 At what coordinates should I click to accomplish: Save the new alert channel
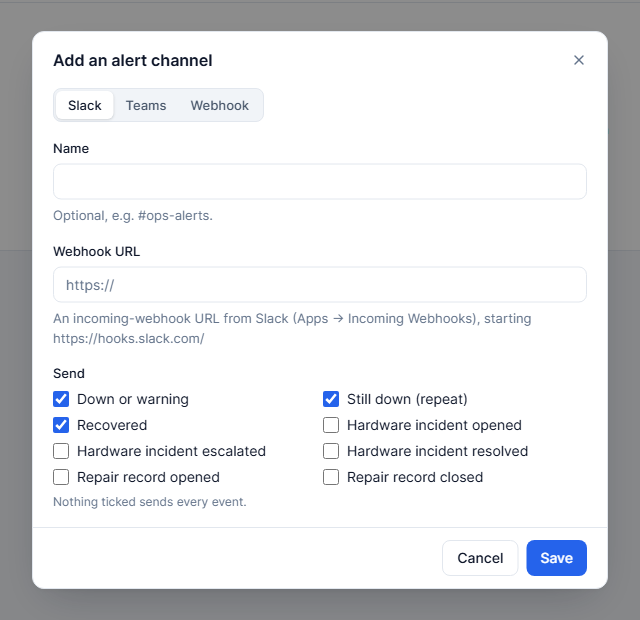556,558
